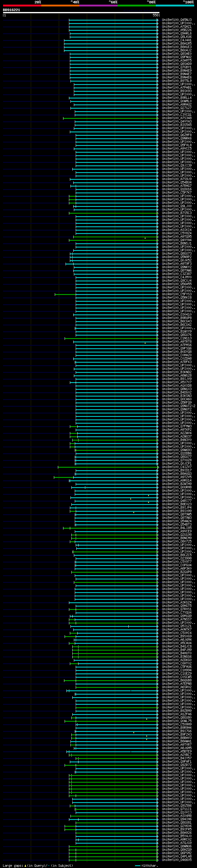Select UniRef100_Q9FNU2 label
This screenshot has width=197, height=868.
click(x=177, y=57)
